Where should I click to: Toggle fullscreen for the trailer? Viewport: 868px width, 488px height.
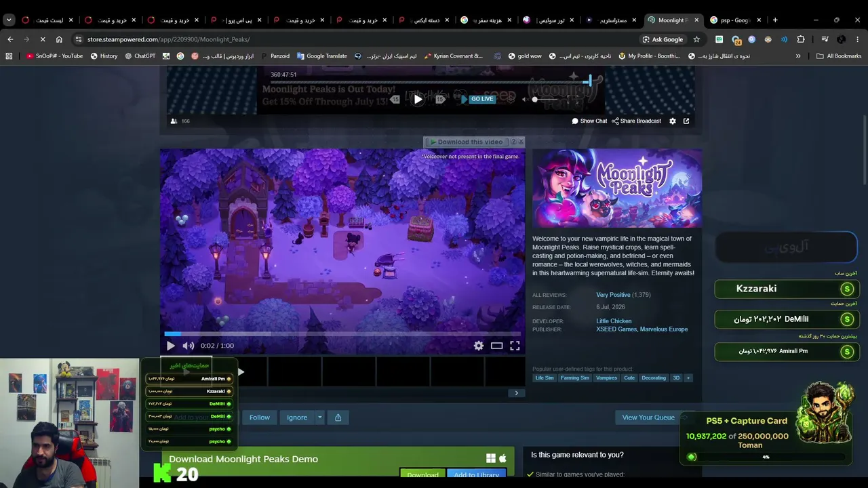tap(515, 346)
